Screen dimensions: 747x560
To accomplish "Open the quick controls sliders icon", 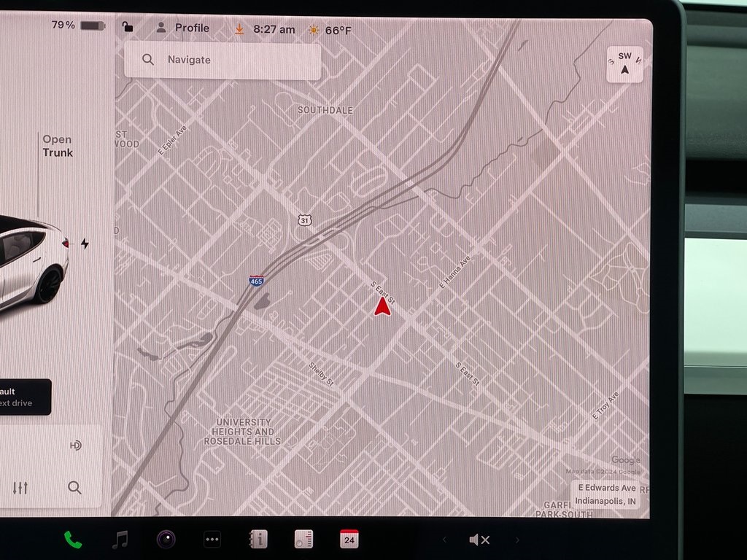I will tap(20, 488).
